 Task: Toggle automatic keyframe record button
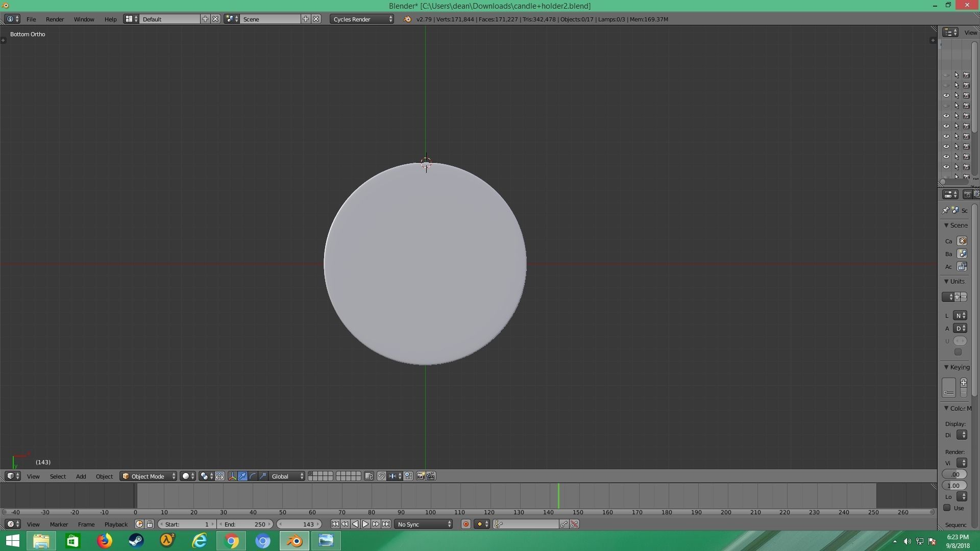pyautogui.click(x=465, y=524)
